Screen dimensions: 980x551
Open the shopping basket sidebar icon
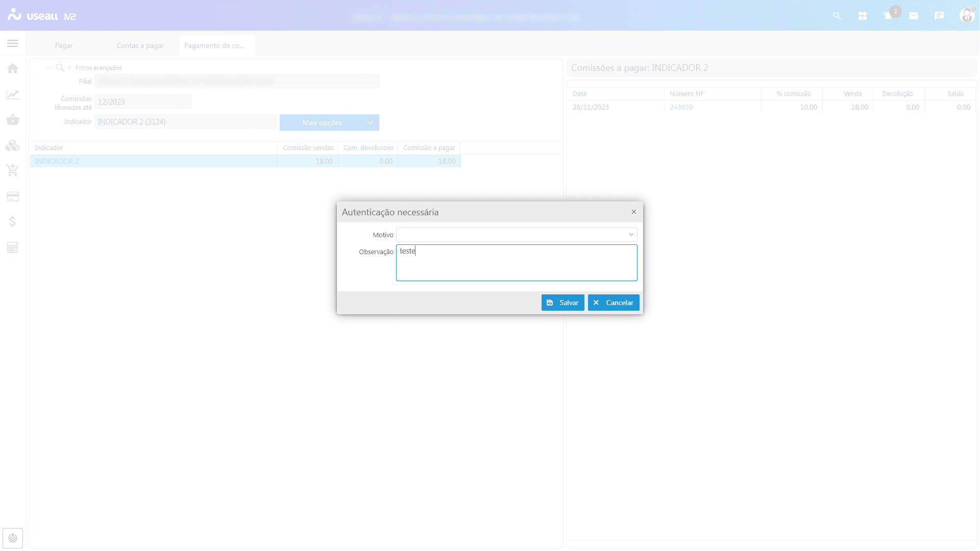tap(13, 120)
